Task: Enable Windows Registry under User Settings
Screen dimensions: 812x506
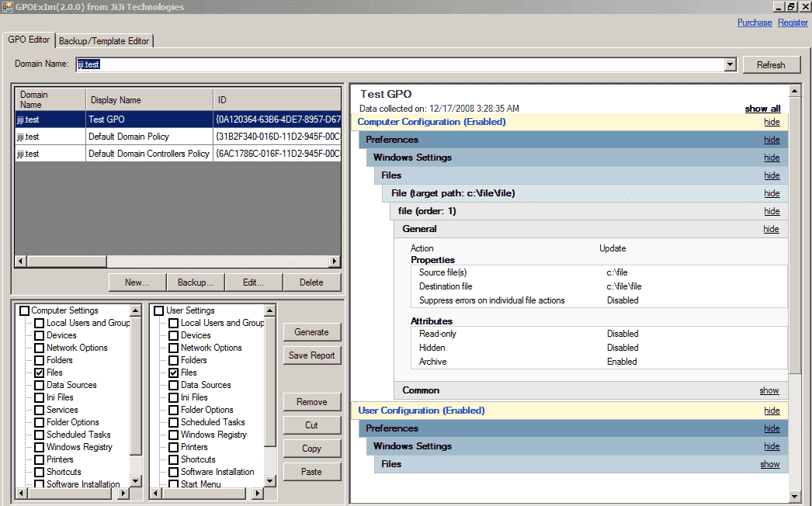Action: tap(174, 434)
